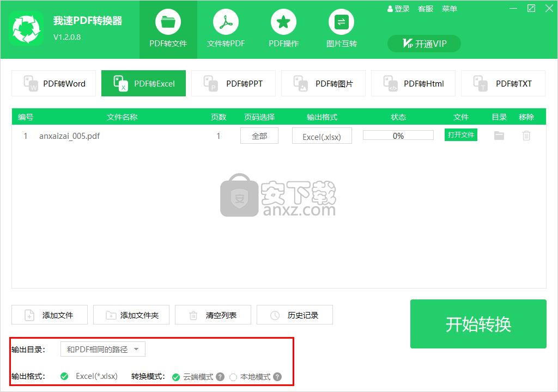Open the PDF转文件 mode tab
Screen dimensions: 558x392
click(168, 29)
